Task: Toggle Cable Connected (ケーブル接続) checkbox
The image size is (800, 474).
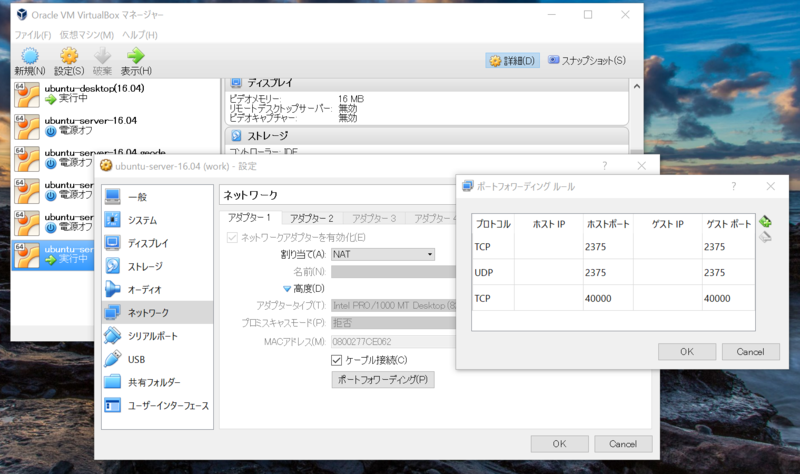Action: click(336, 360)
